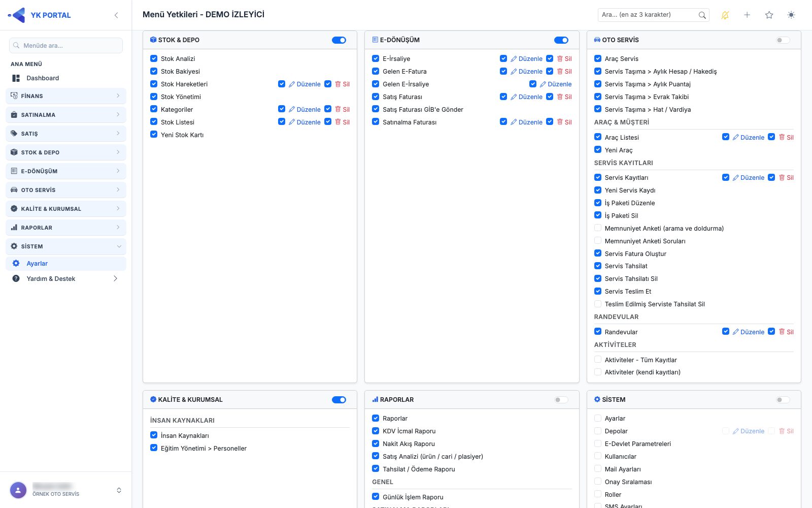
Task: Click Sil for Kategoriler row
Action: coord(343,109)
